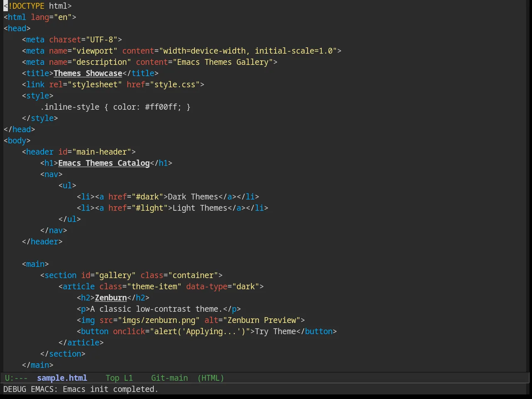Click the closing </header> tag

coord(42,241)
